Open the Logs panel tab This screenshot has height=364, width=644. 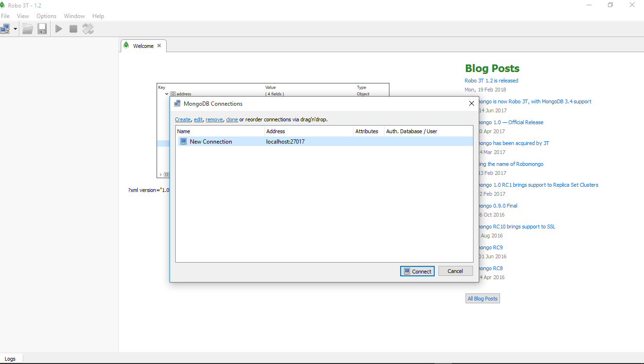[10, 359]
